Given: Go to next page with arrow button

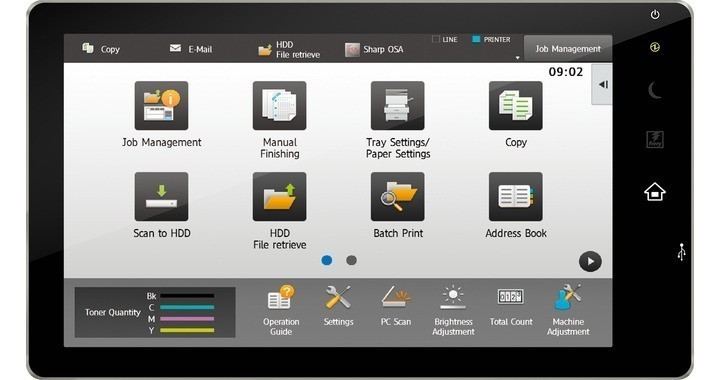Looking at the screenshot, I should tap(590, 261).
